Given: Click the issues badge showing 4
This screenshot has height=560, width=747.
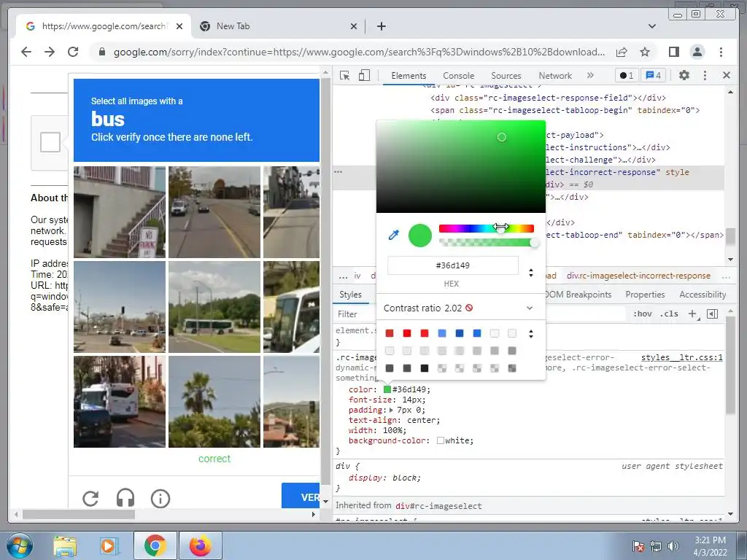Looking at the screenshot, I should pyautogui.click(x=653, y=75).
